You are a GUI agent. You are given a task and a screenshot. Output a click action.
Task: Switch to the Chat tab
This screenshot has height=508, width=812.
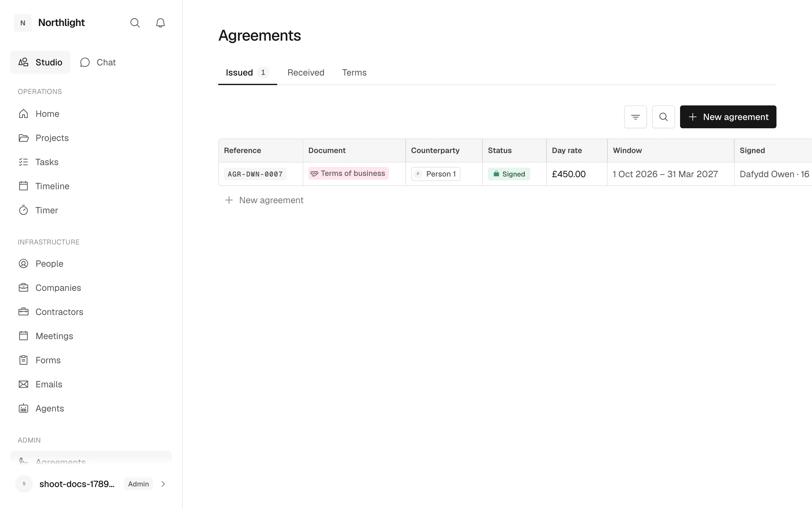[98, 62]
